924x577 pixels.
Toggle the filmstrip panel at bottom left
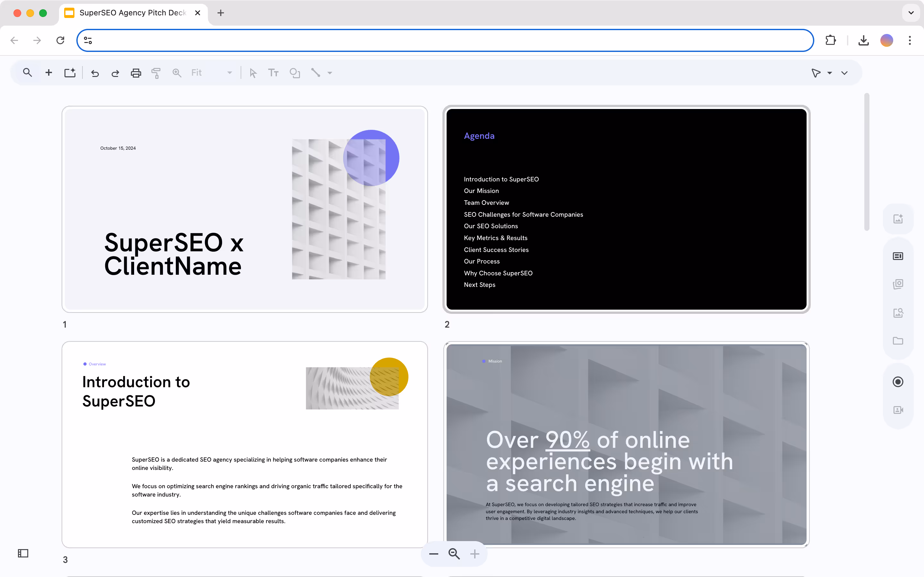tap(23, 553)
